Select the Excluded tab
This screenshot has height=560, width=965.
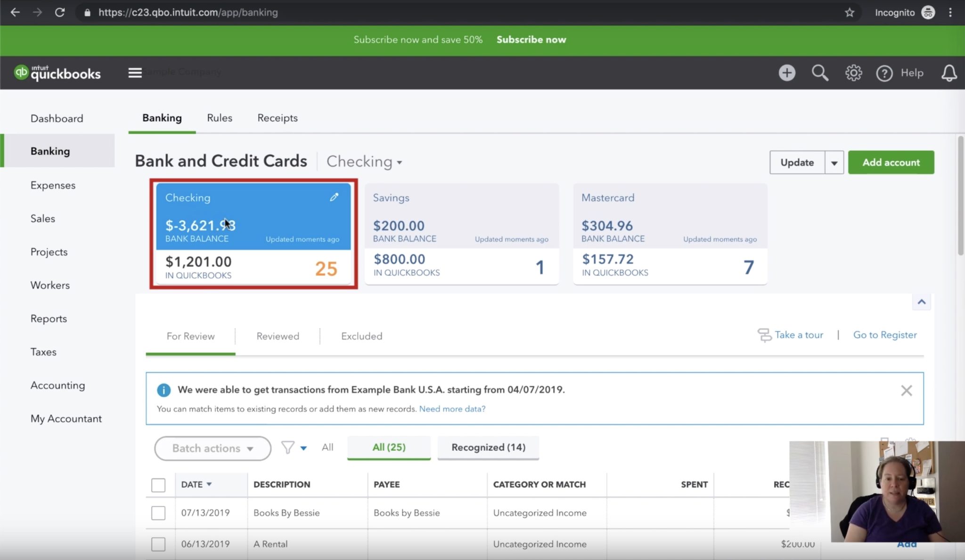tap(361, 336)
